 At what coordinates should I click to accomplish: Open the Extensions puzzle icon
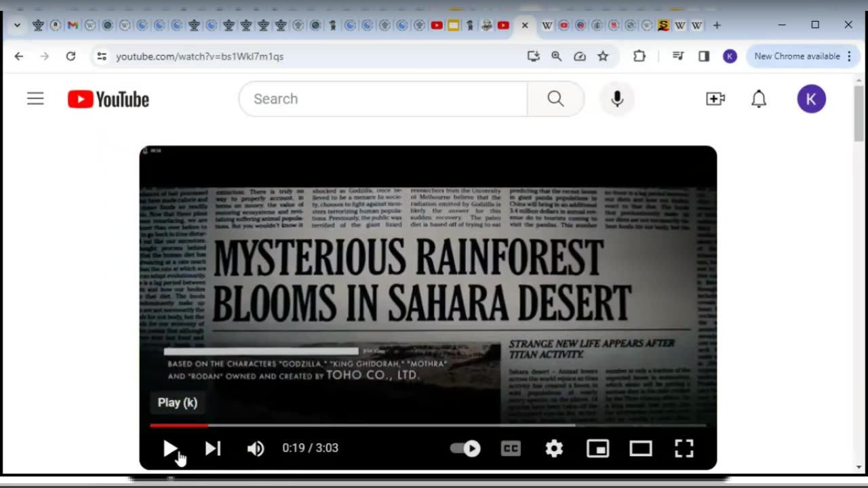(x=639, y=56)
